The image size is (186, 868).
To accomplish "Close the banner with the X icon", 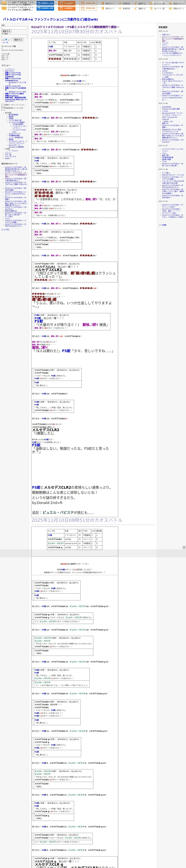I will [184, 547].
